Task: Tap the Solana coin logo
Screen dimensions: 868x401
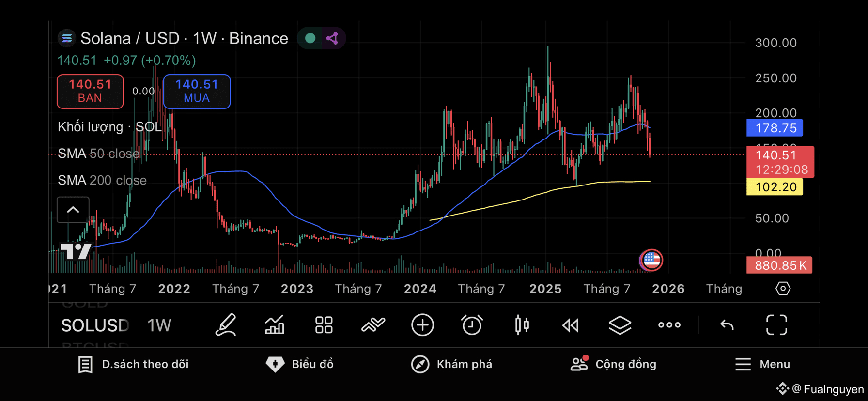Action: point(67,38)
